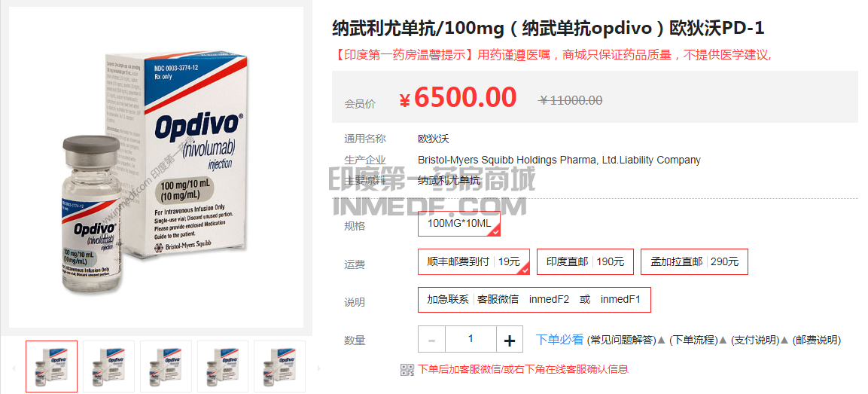The height and width of the screenshot is (394, 868).
Task: Choose 顺丰邮费到付 19元 shipping option
Action: coord(474,261)
